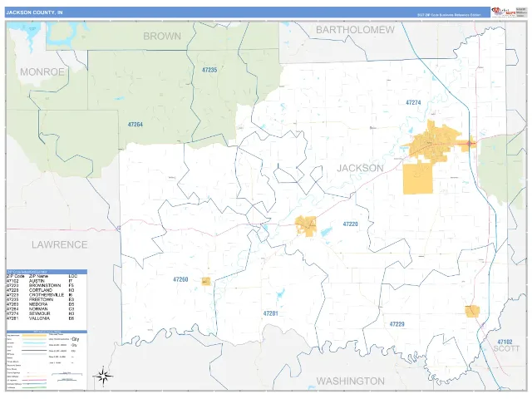Click the 'ZIP Code' column header
This screenshot has width=532, height=399.
(x=15, y=276)
